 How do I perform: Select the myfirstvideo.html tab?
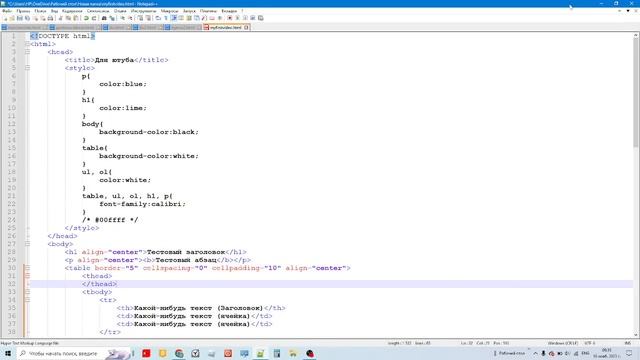[x=226, y=27]
